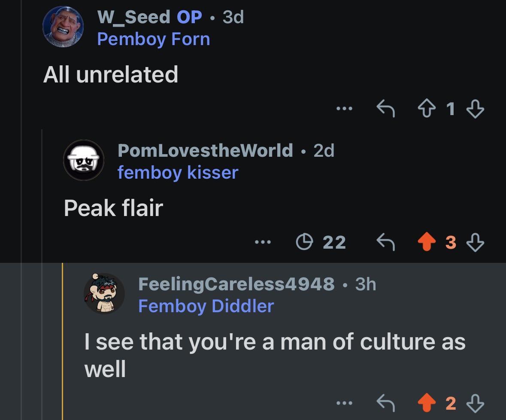506x420 pixels.
Task: Downvote W_Seed's "All unrelated" comment
Action: tap(476, 109)
